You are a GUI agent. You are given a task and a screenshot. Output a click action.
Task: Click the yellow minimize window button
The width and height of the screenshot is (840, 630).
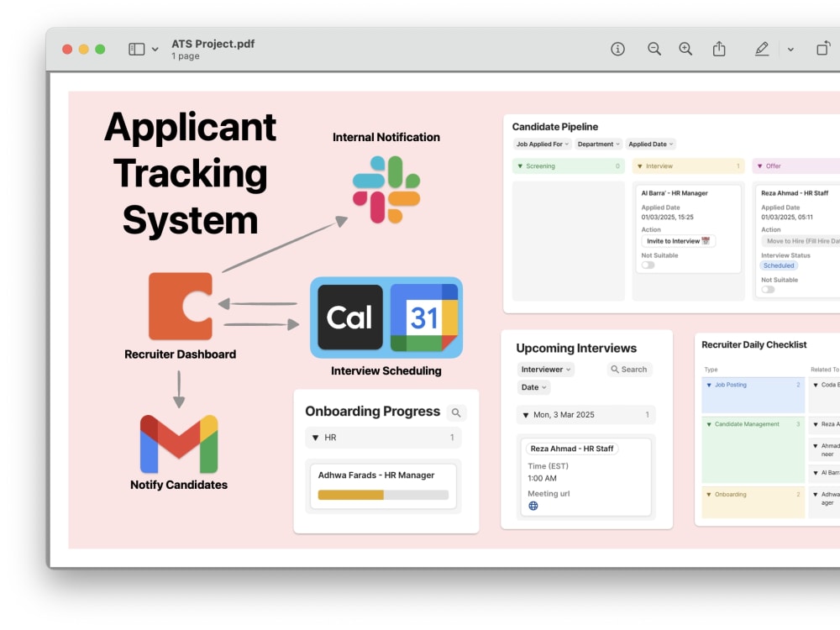click(x=83, y=50)
